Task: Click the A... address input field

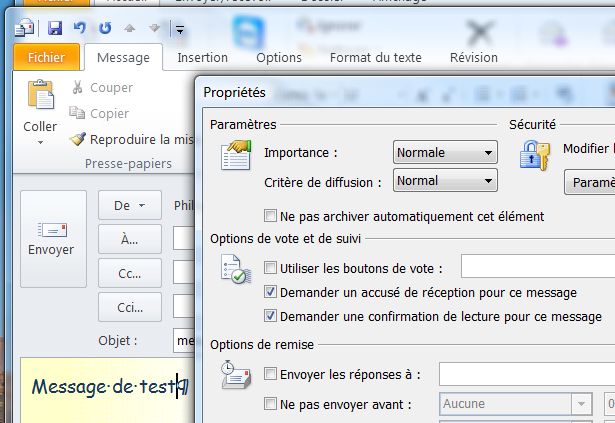Action: 184,239
